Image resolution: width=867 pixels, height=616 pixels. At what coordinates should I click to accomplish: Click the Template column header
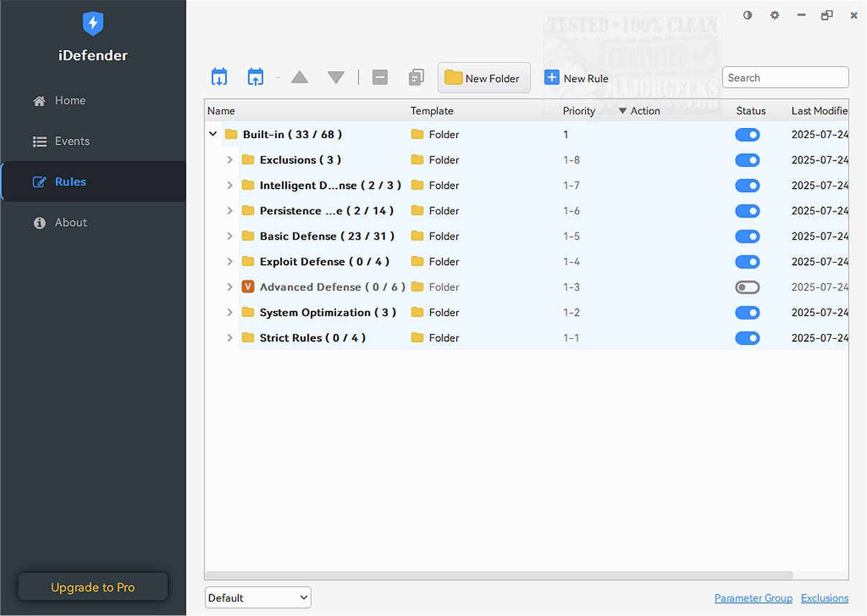(432, 111)
